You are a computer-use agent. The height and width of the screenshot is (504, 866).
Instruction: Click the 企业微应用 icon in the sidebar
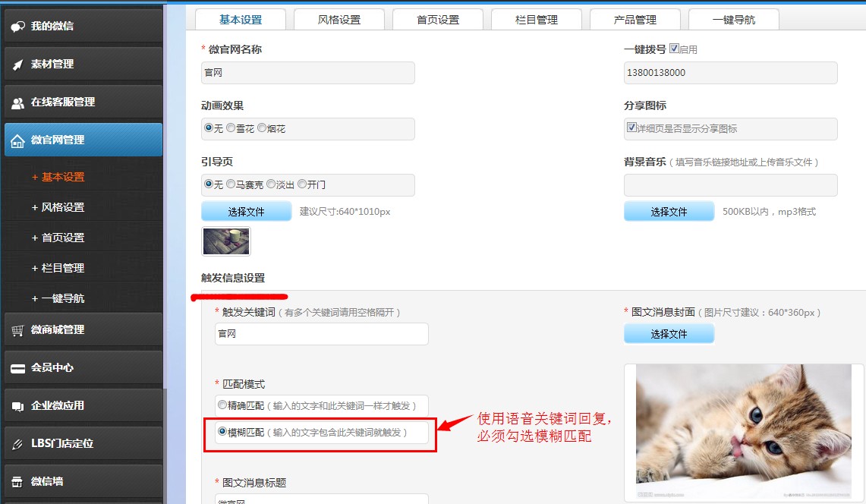(x=17, y=406)
